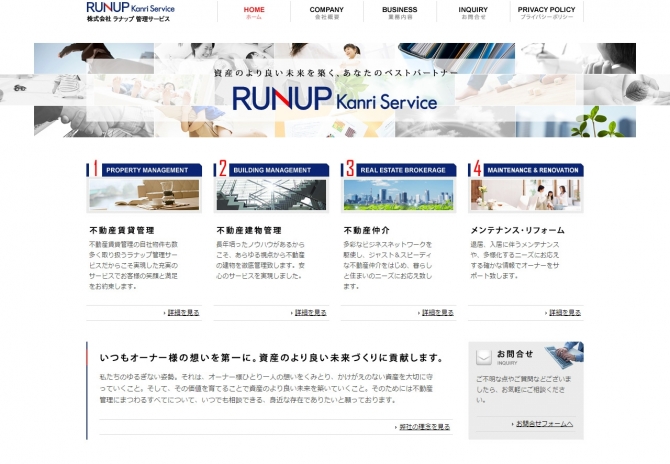Click the 資産のより良い未来を築く banner tagline
The image size is (670, 464).
335,73
